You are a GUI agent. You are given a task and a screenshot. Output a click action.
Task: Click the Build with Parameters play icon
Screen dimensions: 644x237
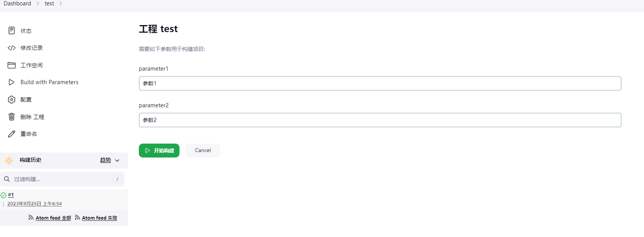tap(12, 82)
